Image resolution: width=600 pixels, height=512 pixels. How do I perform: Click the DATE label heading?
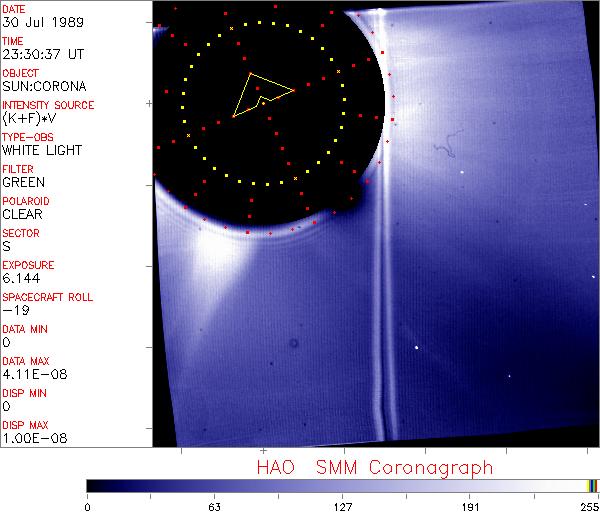tap(14, 9)
